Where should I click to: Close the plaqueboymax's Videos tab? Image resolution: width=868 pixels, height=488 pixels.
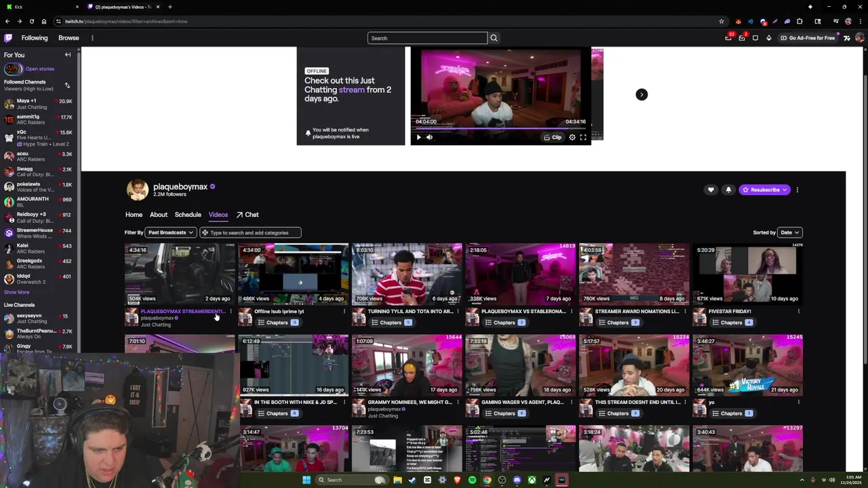pos(158,7)
